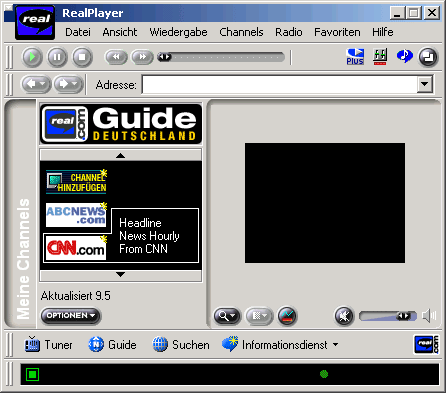
Task: Click Headline News Hourly From CNN text
Action: pyautogui.click(x=149, y=236)
